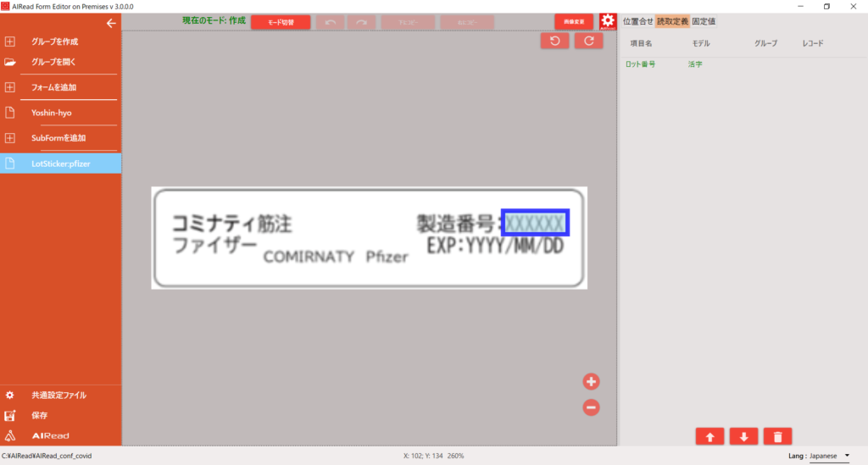This screenshot has height=465, width=868.
Task: Click the 保存 save icon
Action: coord(10,416)
